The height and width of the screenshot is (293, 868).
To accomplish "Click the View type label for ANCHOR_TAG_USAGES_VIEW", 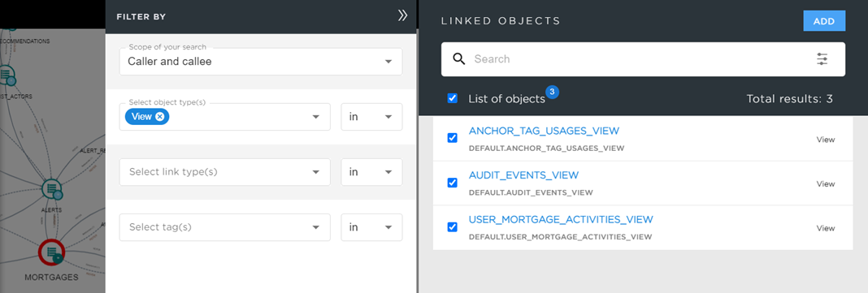I will click(826, 140).
